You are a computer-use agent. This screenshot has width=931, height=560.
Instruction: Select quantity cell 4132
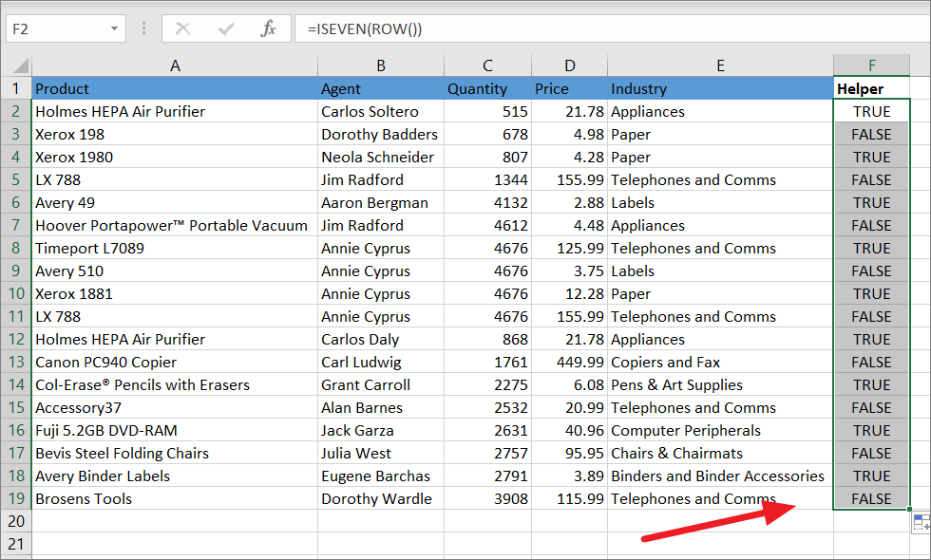coord(487,203)
